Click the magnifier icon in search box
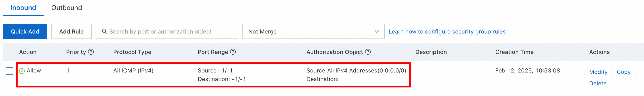 click(x=104, y=31)
